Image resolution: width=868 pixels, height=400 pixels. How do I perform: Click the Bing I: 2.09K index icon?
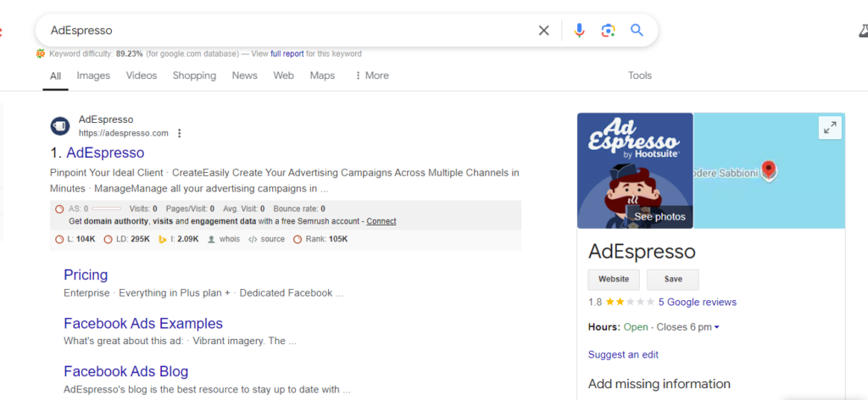point(163,240)
